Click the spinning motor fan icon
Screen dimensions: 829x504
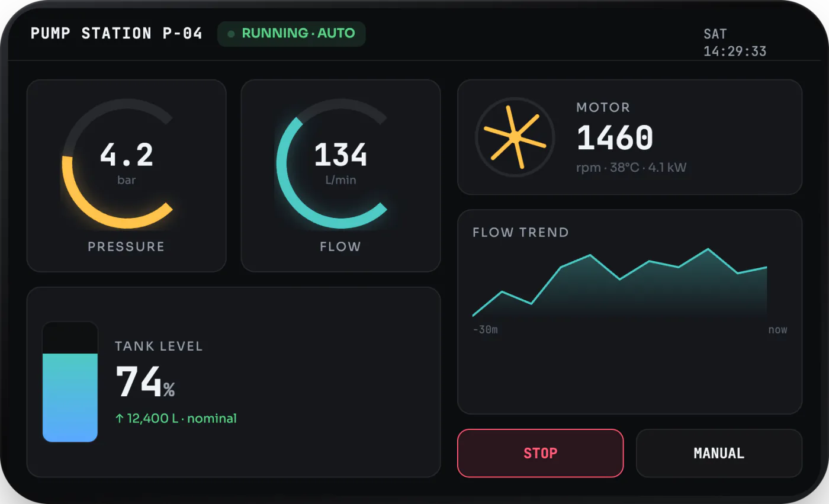[515, 137]
